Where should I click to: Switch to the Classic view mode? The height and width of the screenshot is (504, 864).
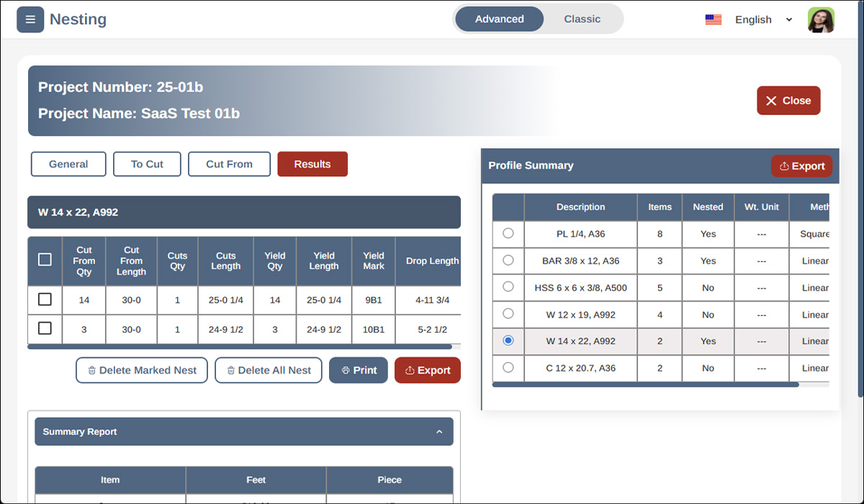click(x=582, y=19)
